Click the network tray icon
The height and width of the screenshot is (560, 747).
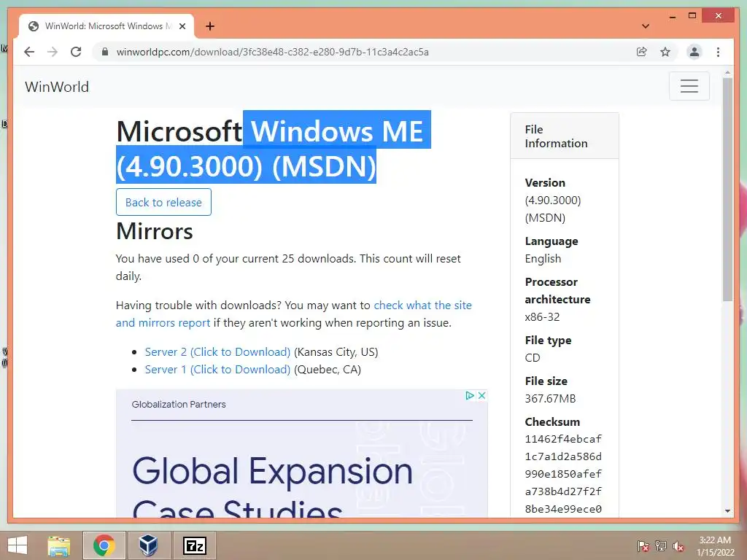pyautogui.click(x=661, y=546)
